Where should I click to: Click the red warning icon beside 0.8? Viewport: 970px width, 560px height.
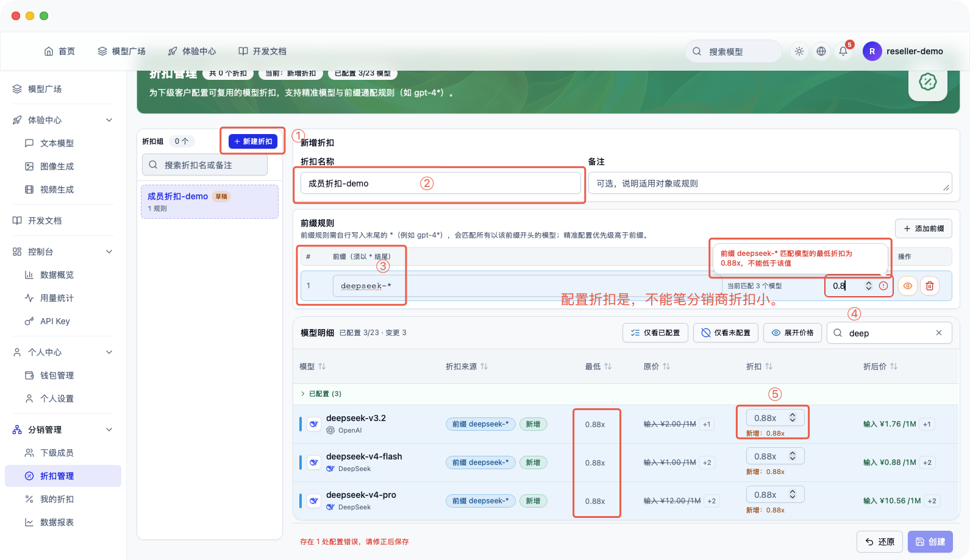883,286
